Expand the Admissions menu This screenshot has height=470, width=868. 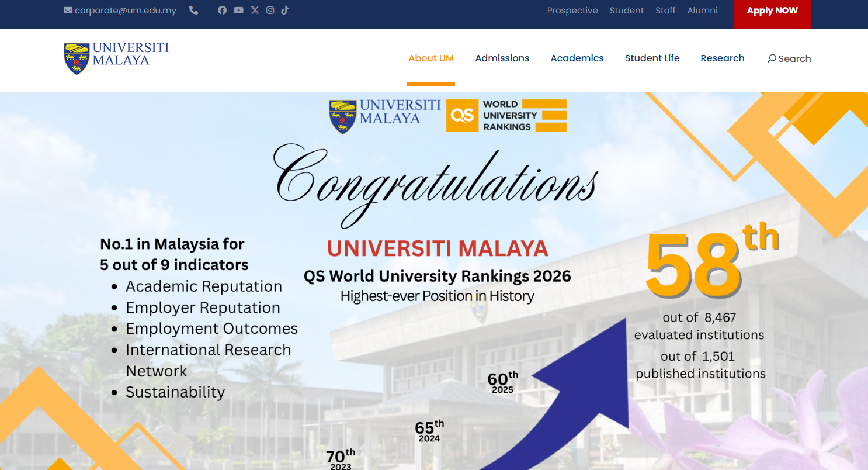click(x=502, y=58)
